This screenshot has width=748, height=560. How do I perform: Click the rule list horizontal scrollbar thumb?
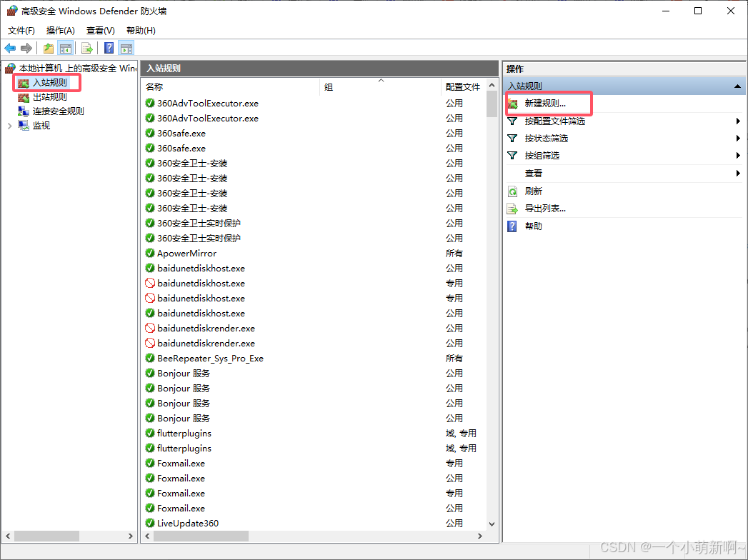[201, 536]
